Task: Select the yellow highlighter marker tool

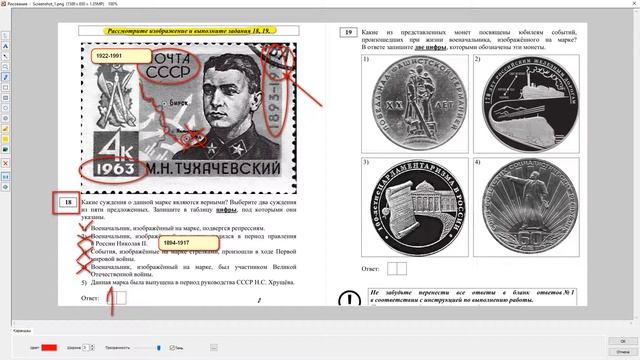Action: (x=5, y=129)
